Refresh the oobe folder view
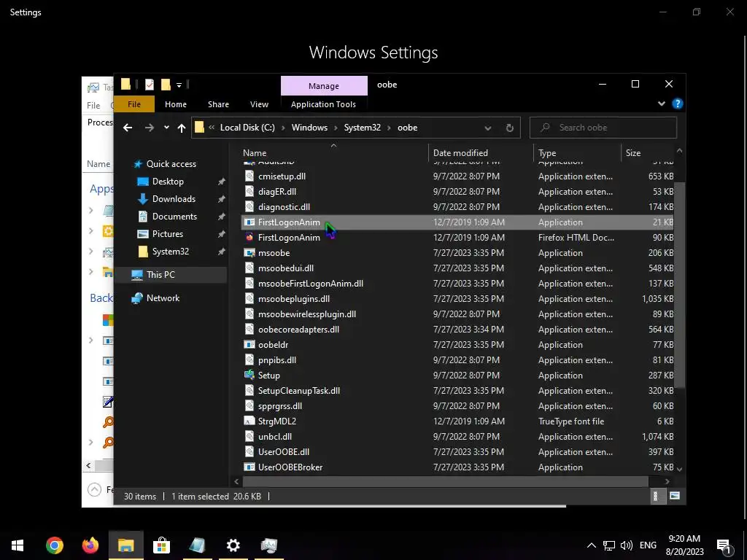The image size is (747, 560). [509, 128]
